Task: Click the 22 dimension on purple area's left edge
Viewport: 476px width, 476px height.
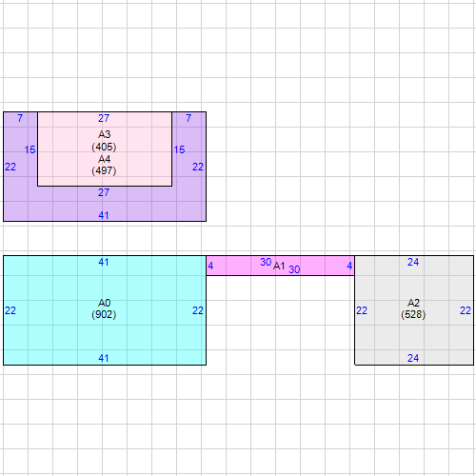Action: coord(10,167)
